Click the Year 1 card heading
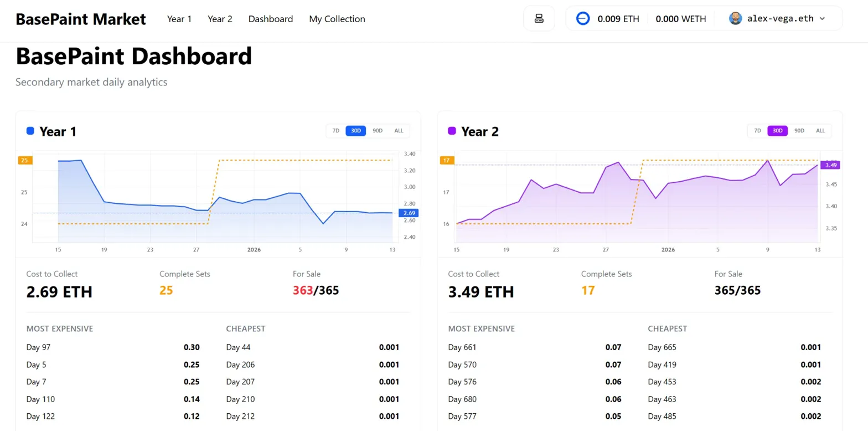Image resolution: width=868 pixels, height=431 pixels. click(x=58, y=131)
